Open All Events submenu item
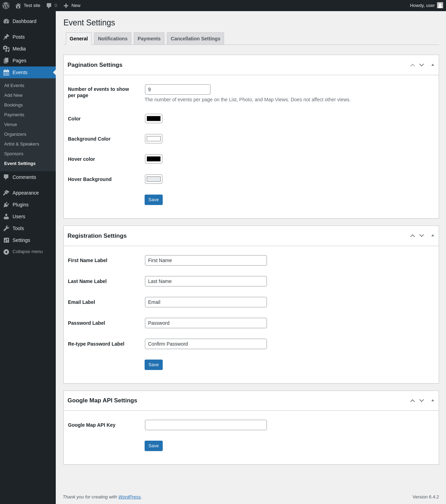 pyautogui.click(x=14, y=86)
